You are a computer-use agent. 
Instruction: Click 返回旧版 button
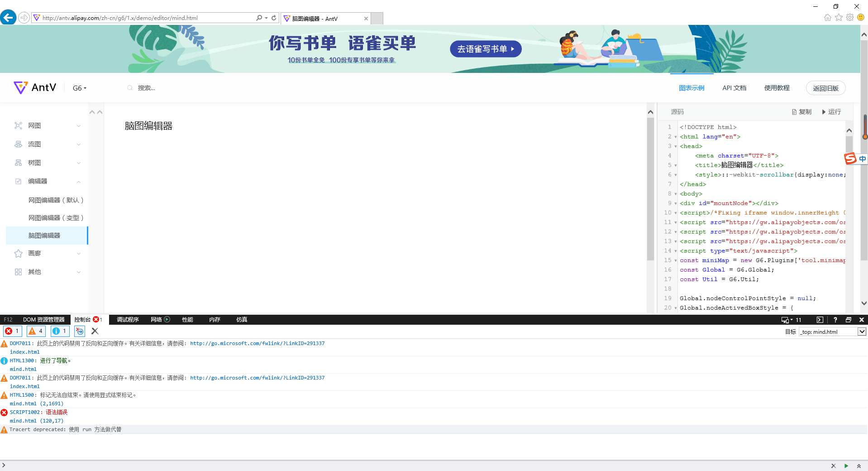[x=825, y=88]
